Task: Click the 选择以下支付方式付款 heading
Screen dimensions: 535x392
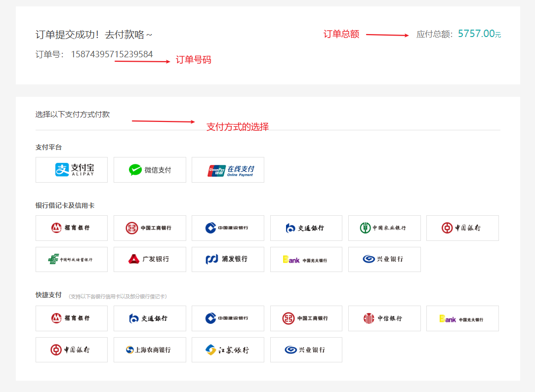Action: [73, 115]
